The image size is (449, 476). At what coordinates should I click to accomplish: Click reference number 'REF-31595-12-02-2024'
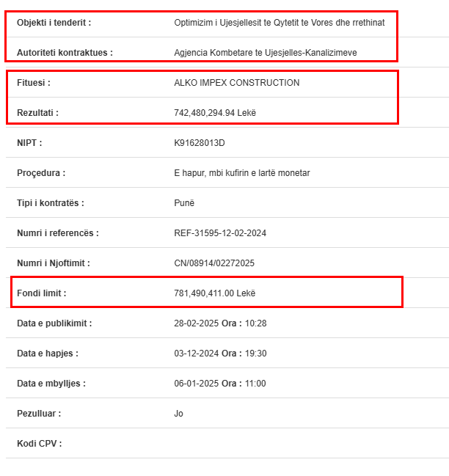coord(220,233)
